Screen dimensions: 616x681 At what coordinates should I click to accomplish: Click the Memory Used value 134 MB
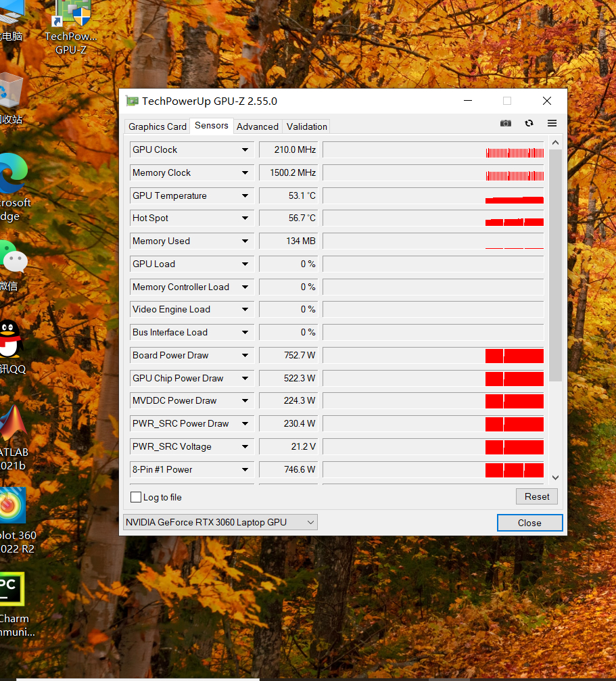click(289, 241)
